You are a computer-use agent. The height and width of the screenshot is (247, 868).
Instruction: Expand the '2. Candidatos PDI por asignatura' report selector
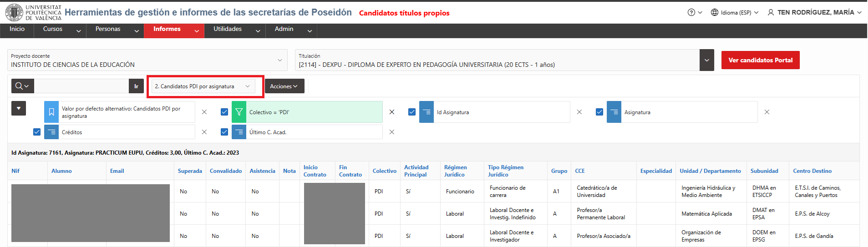point(203,86)
